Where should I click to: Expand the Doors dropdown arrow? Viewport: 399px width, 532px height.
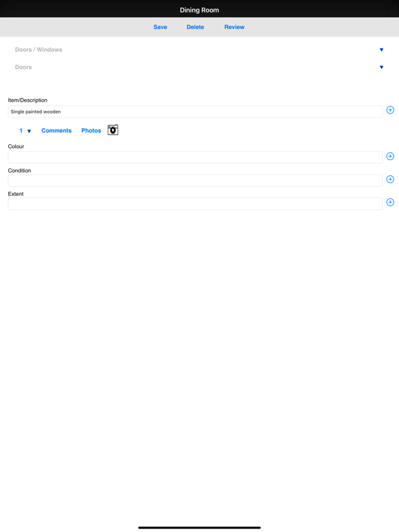point(382,67)
